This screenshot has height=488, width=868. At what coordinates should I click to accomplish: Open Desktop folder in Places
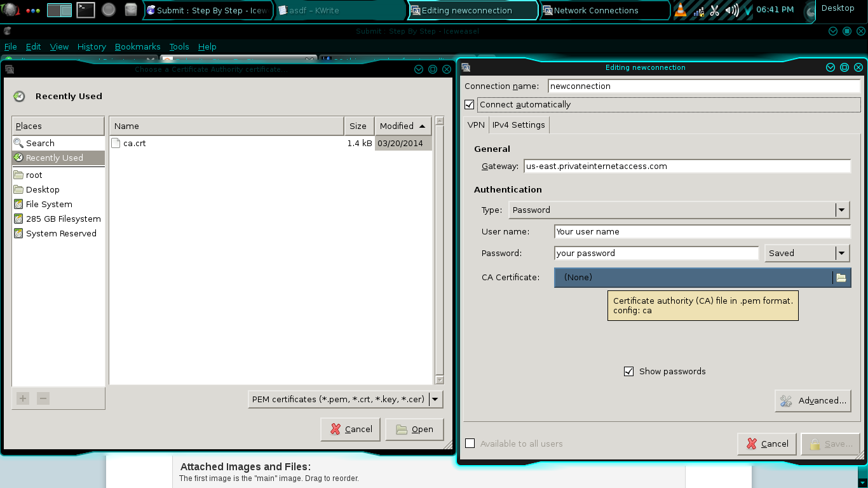[x=58, y=189]
